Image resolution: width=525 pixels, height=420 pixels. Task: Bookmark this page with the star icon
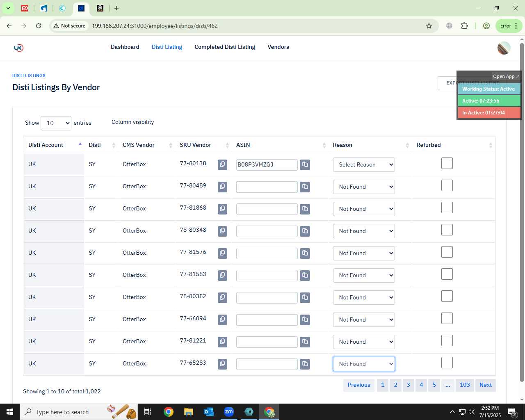(429, 26)
